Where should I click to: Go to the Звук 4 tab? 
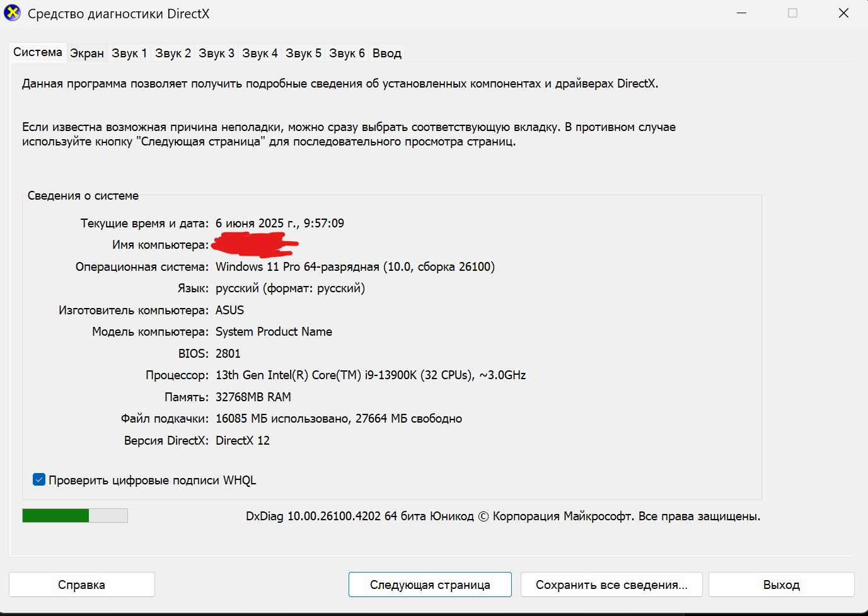pos(260,54)
